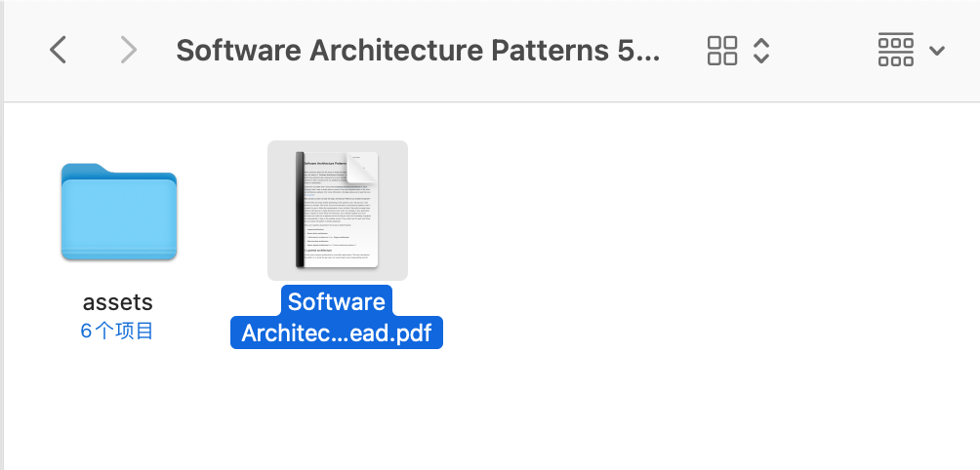
Task: Open the assets folder icon
Action: 118,213
